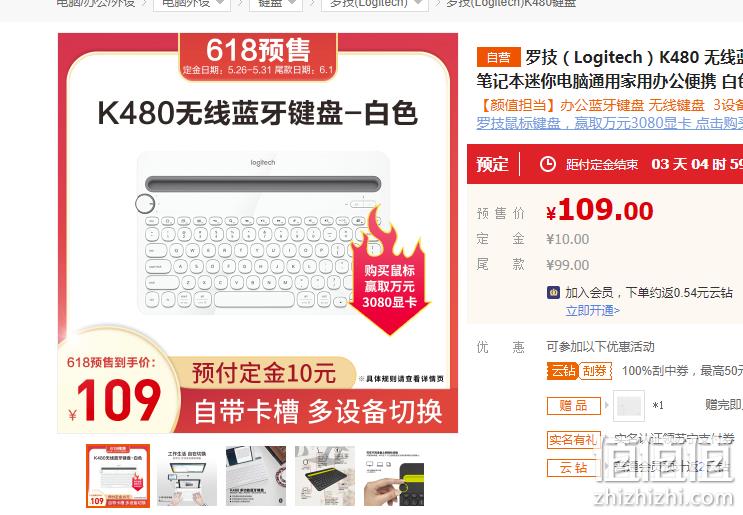Click the clock icon beside 距付定金结束
Image resolution: width=743 pixels, height=515 pixels.
[x=548, y=164]
